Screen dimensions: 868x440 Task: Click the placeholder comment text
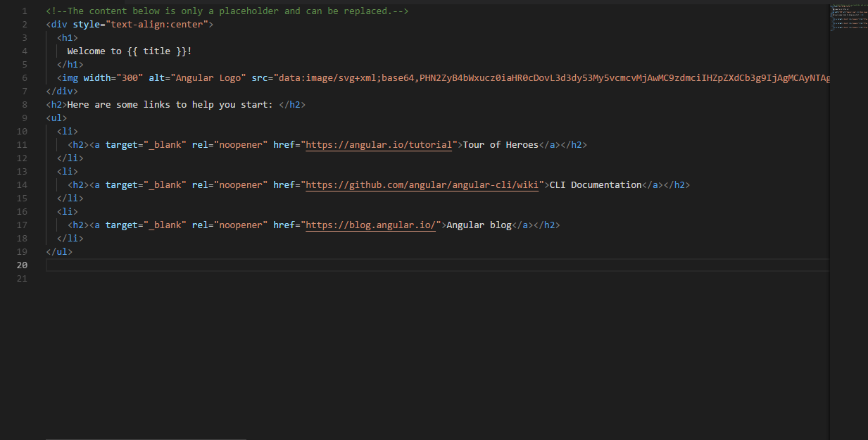[227, 11]
